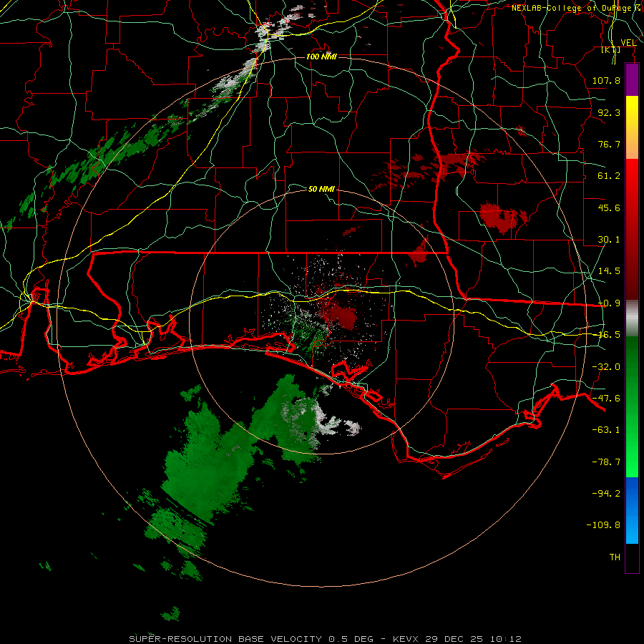Click the -47.6 velocity scale value
Screen dimensions: 644x644
[606, 399]
